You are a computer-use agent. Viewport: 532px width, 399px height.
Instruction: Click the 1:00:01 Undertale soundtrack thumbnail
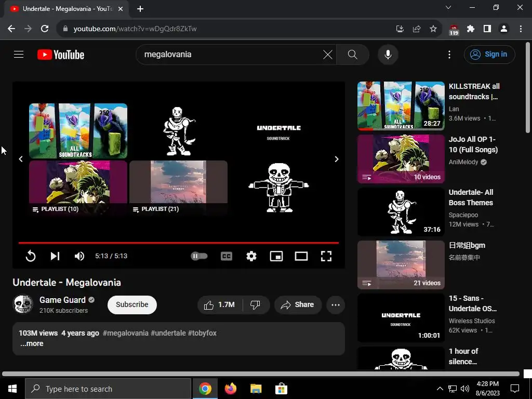pos(401,317)
